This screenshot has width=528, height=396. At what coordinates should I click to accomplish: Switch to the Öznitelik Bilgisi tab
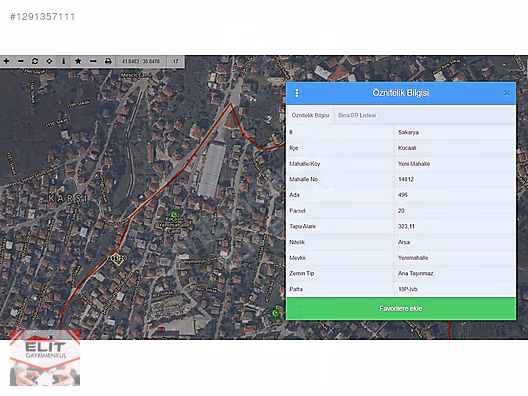point(310,115)
